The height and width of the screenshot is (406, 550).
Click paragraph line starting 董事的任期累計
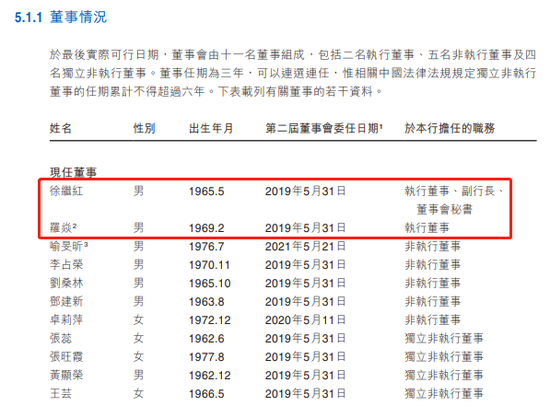coord(216,92)
